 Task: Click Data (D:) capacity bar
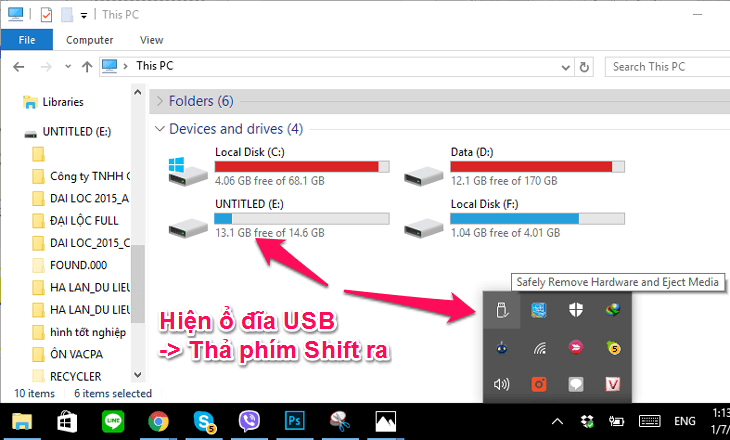(537, 167)
